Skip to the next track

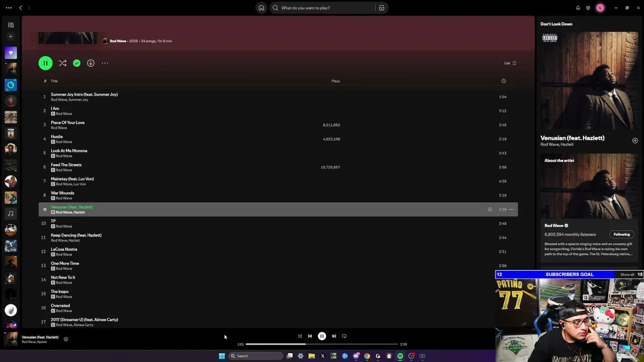tap(334, 336)
